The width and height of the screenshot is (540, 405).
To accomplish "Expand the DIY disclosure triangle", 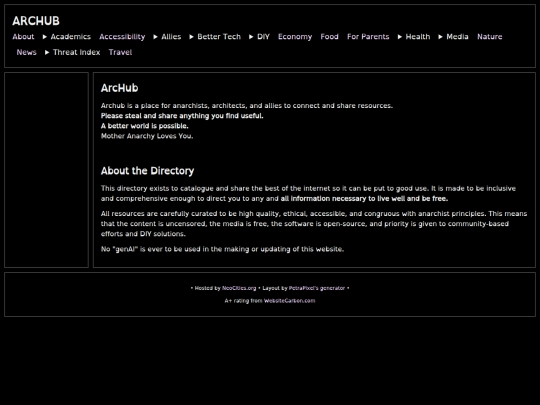I will click(x=251, y=37).
